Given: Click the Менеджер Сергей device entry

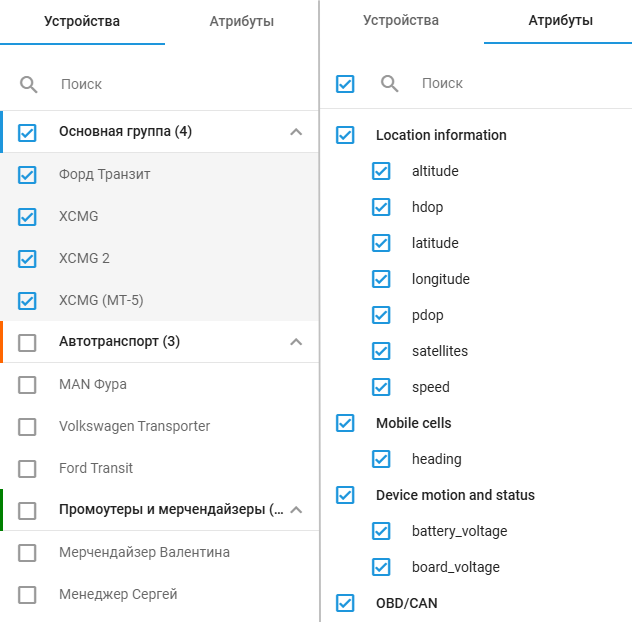Looking at the screenshot, I should [118, 594].
